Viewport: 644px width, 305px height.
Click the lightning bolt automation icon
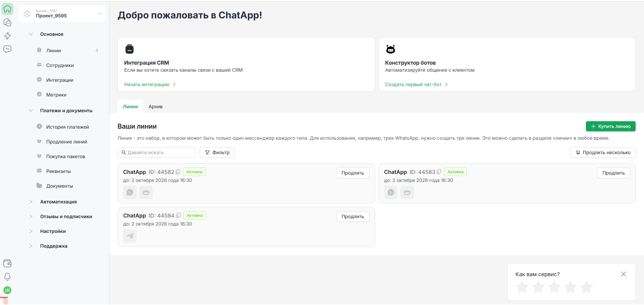click(x=7, y=36)
